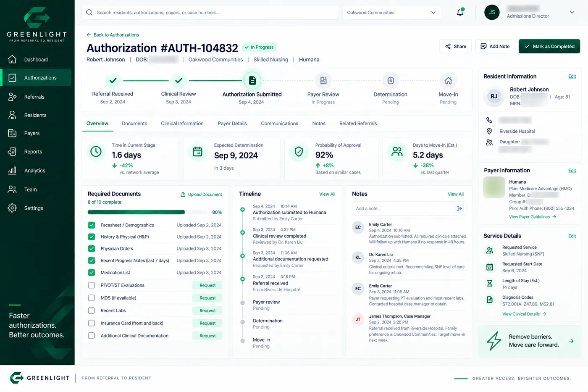Uncheck the Facesheet / Demographics checkbox

(91, 225)
